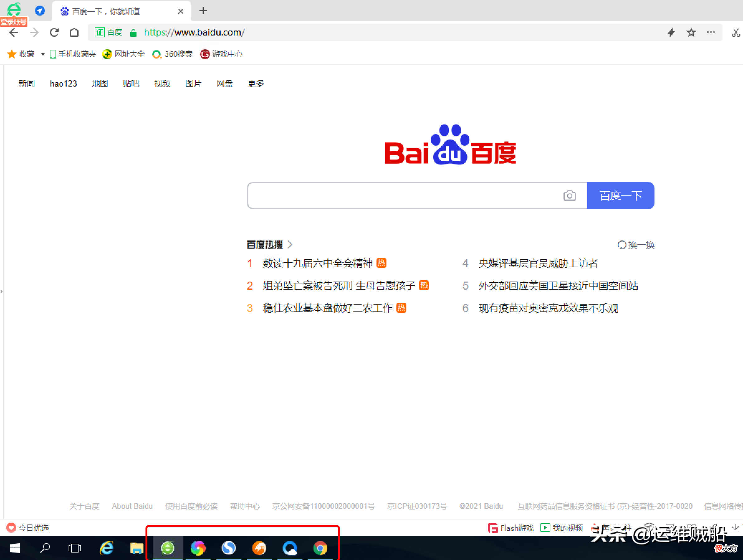Click the 百度一下 search button
Image resolution: width=743 pixels, height=560 pixels.
tap(621, 196)
